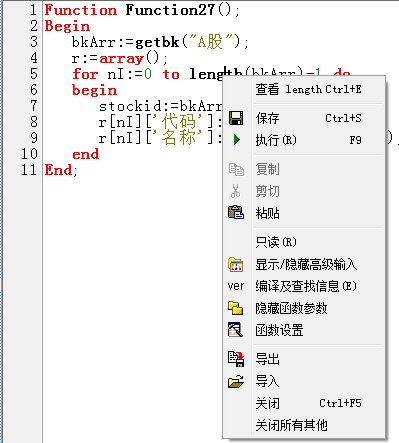Image resolution: width=399 pixels, height=443 pixels.
Task: Click 'begin' keyword on line 6
Action: (95, 90)
